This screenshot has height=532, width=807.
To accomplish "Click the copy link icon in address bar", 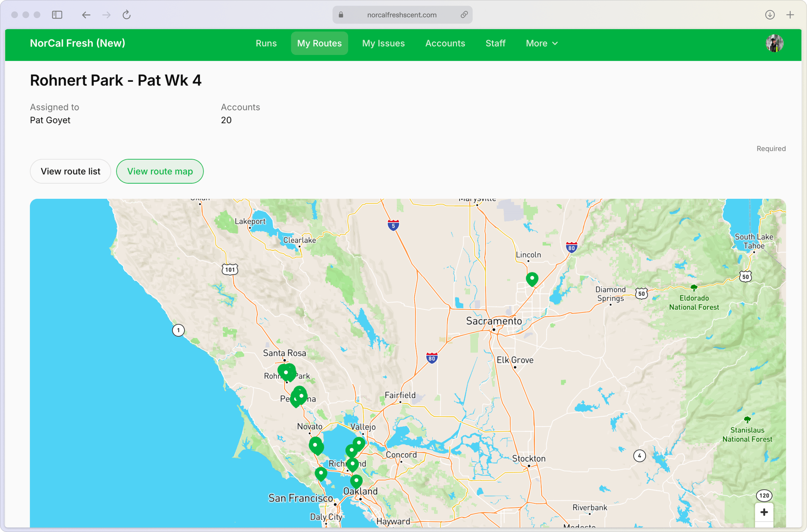I will 464,15.
